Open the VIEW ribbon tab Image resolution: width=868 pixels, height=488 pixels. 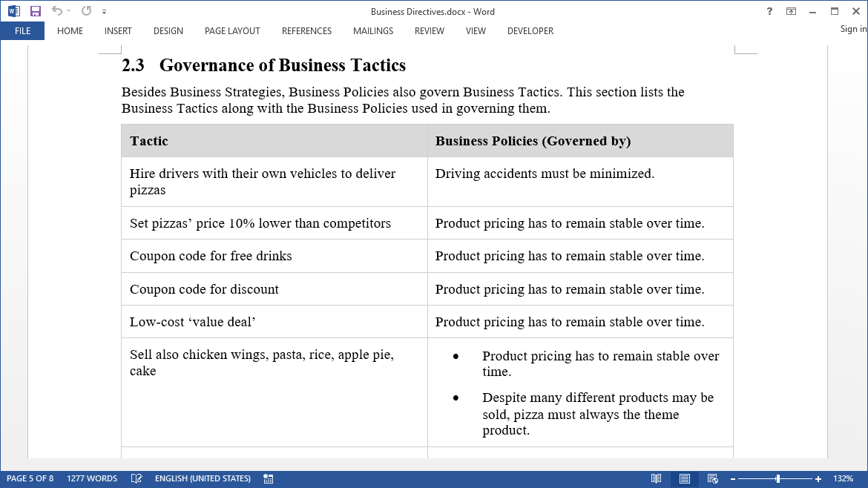pos(476,31)
